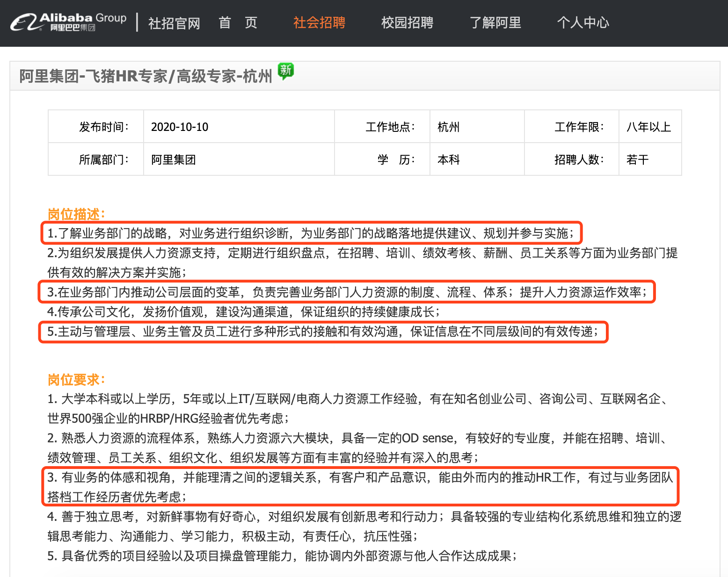Click requirement 4 about 善于独立思考
The image size is (728, 577).
[x=364, y=526]
